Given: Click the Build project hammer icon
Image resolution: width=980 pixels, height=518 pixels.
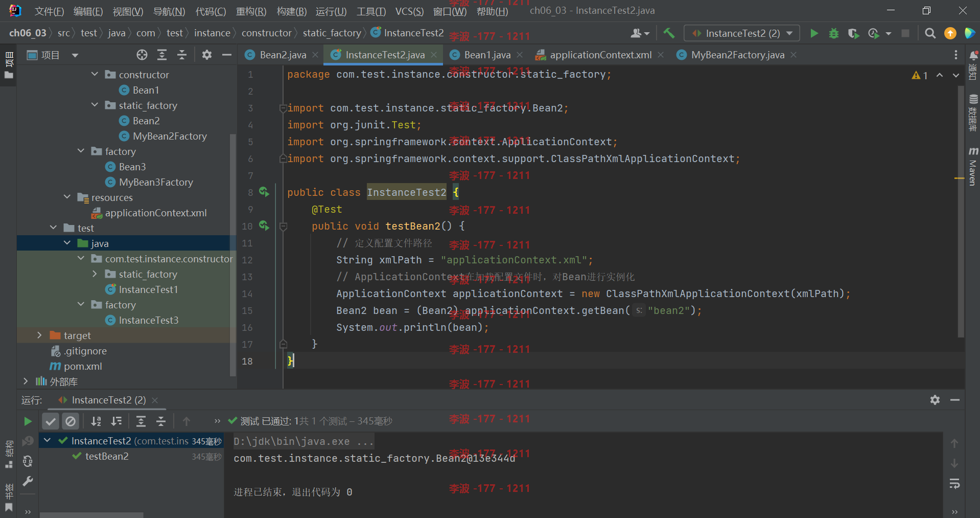Looking at the screenshot, I should (x=669, y=33).
